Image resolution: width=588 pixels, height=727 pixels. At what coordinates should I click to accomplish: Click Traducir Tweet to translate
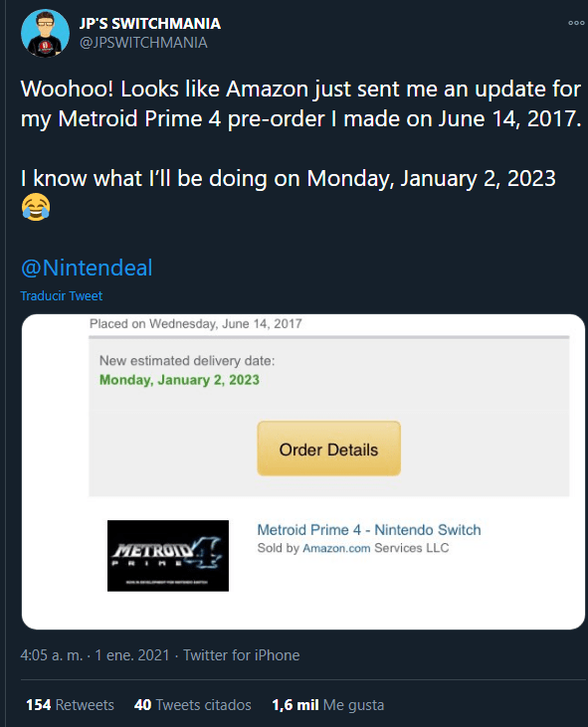pyautogui.click(x=62, y=295)
